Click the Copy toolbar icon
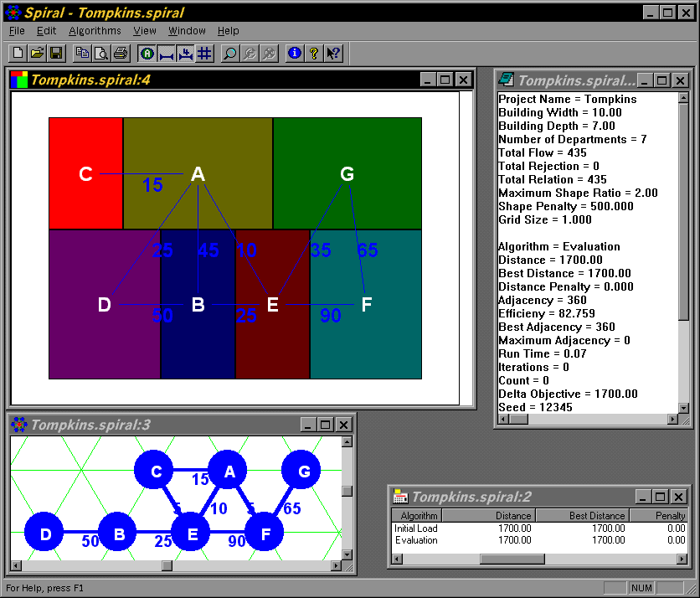700x598 pixels. pos(82,54)
